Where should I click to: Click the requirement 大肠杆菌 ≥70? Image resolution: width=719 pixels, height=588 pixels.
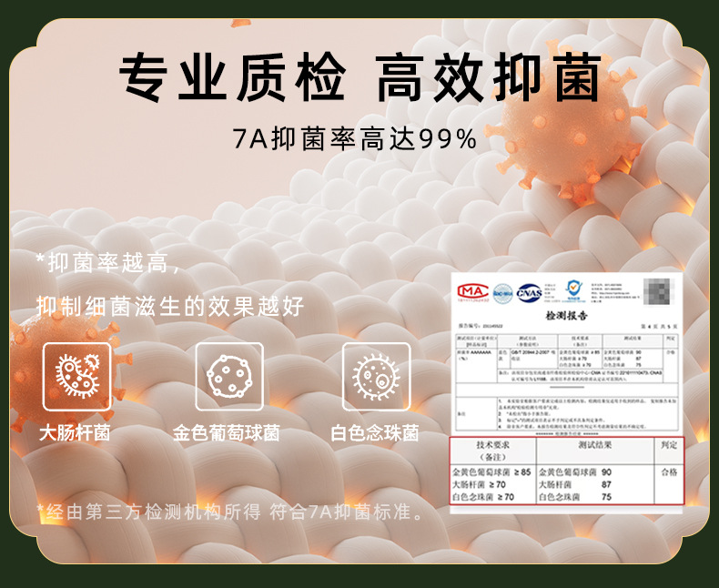pyautogui.click(x=479, y=484)
